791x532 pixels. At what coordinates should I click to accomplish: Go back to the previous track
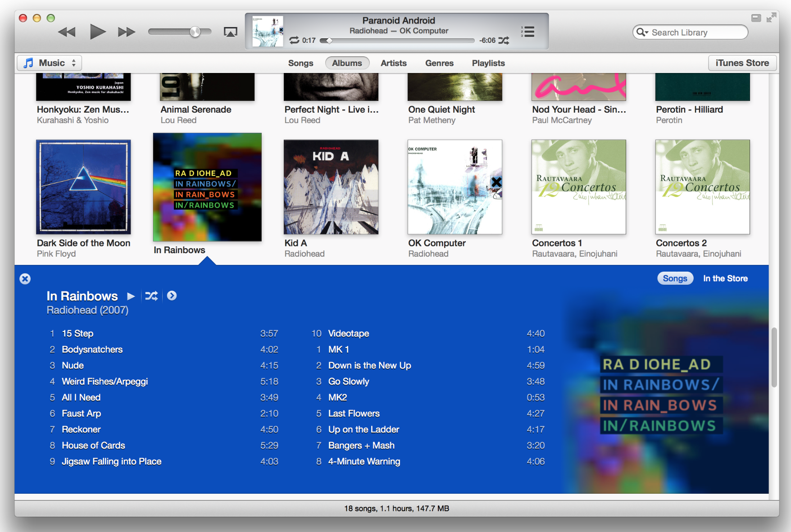67,32
